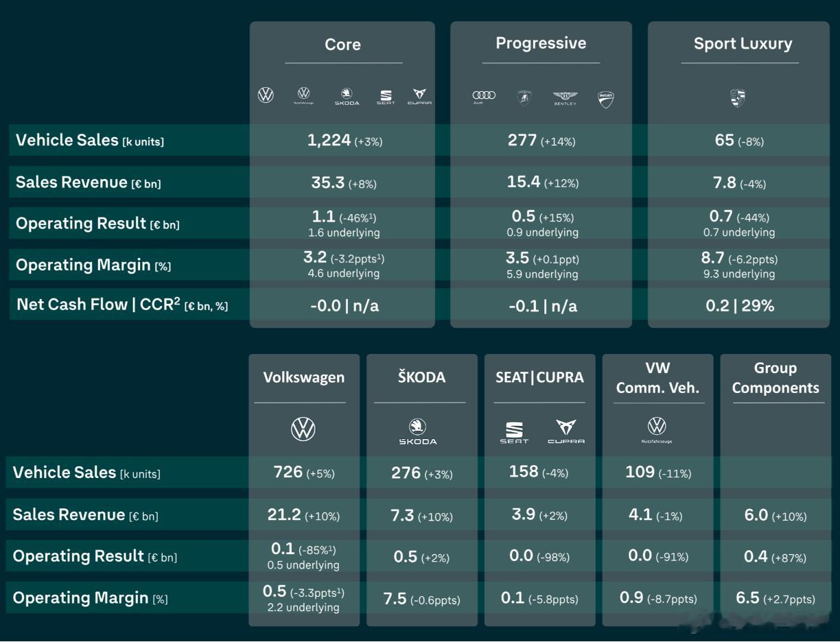Select the Audi four-rings logo
Image resolution: width=840 pixels, height=642 pixels.
[x=484, y=97]
